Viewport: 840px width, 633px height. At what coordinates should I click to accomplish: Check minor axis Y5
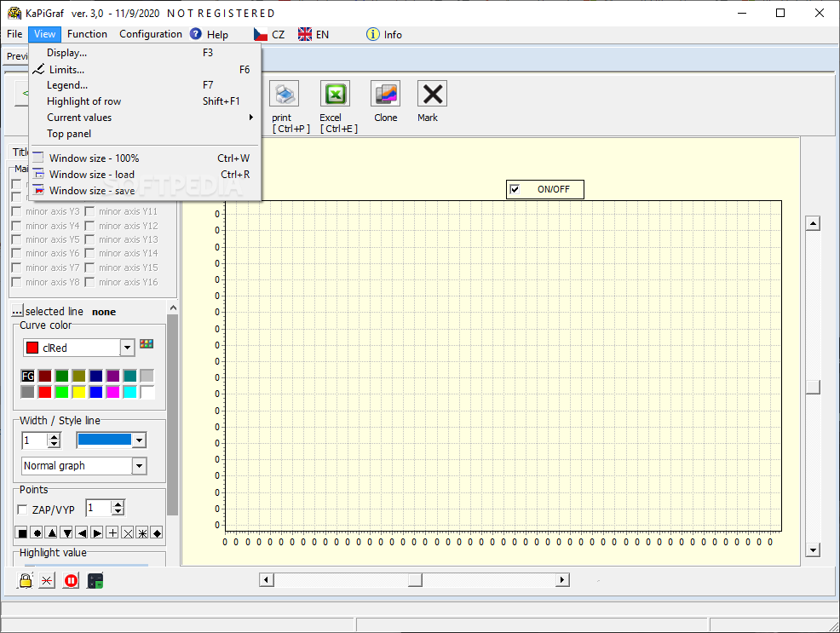pos(16,239)
